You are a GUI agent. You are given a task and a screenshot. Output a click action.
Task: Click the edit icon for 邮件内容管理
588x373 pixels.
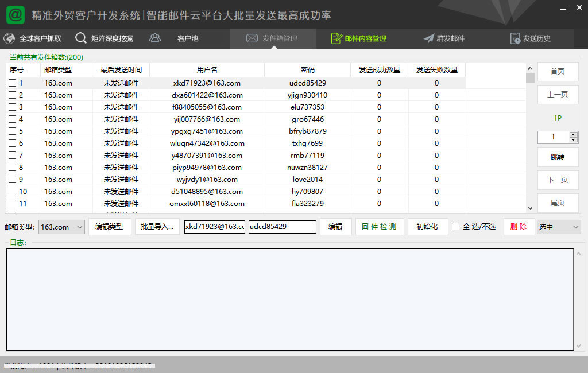coord(336,38)
